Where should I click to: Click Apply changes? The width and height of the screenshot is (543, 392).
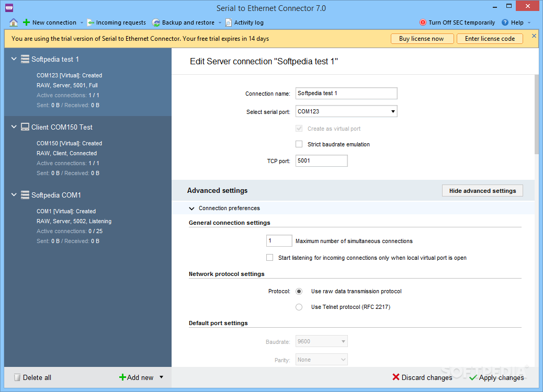point(496,377)
